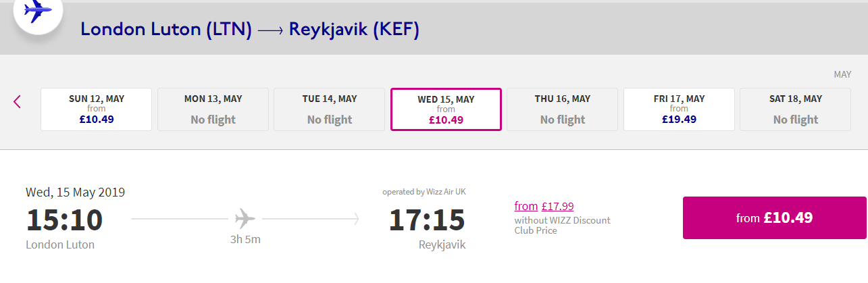Screen dimensions: 868x283
Task: Select Sun 12, May date tab
Action: click(97, 109)
